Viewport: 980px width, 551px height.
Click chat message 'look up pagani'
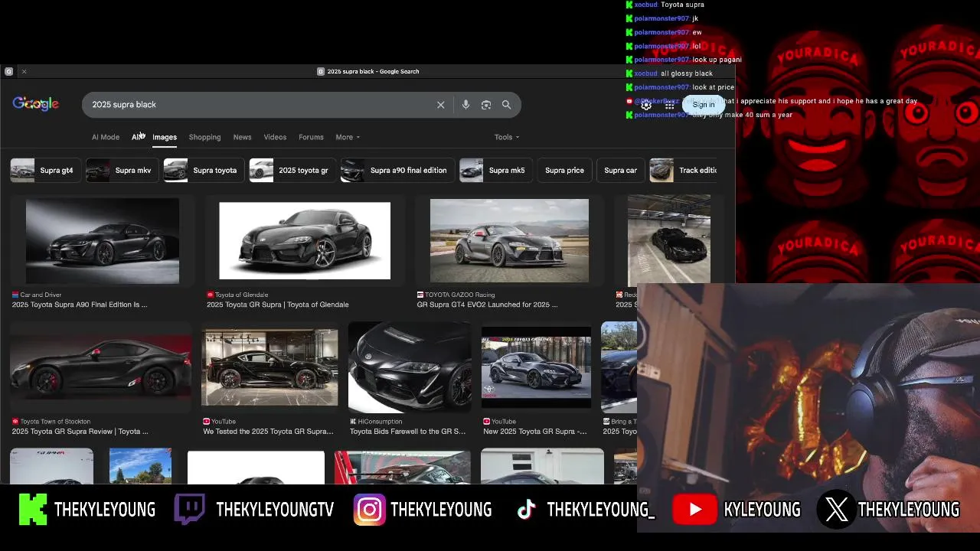(717, 60)
